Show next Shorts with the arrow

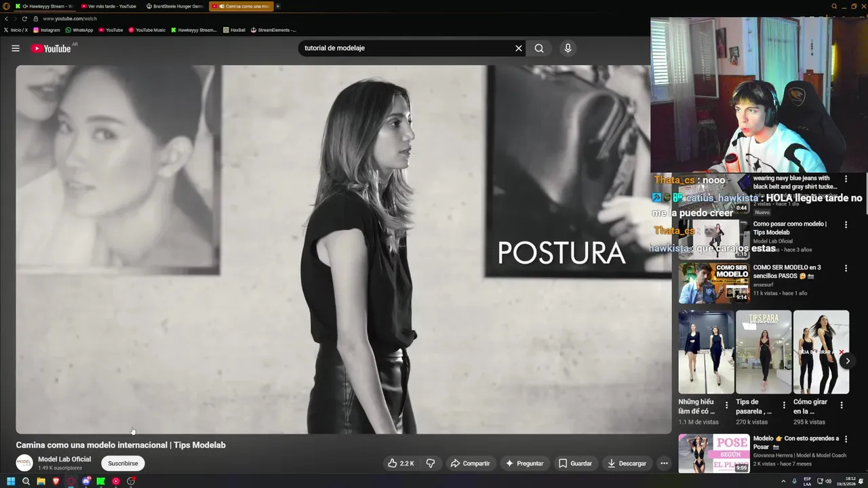click(x=847, y=361)
